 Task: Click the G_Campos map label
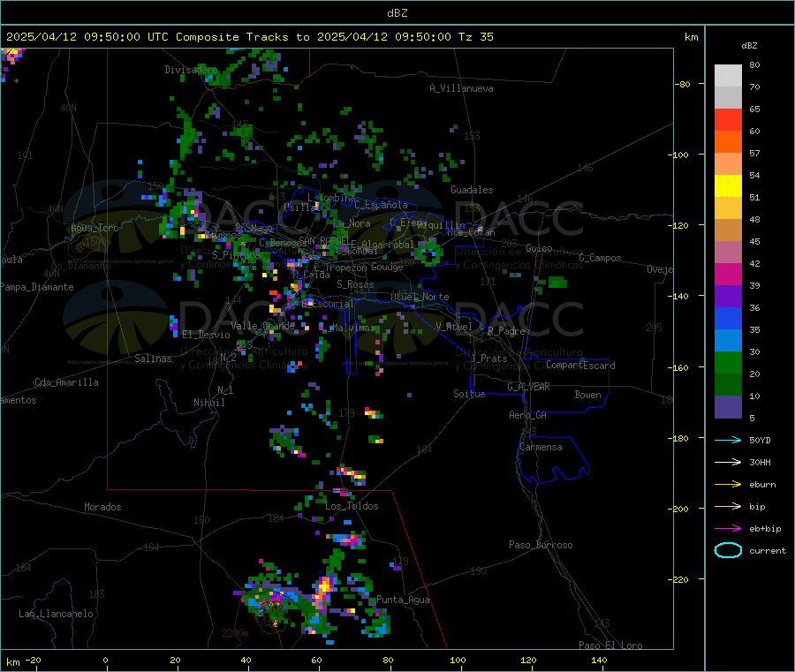tap(600, 258)
